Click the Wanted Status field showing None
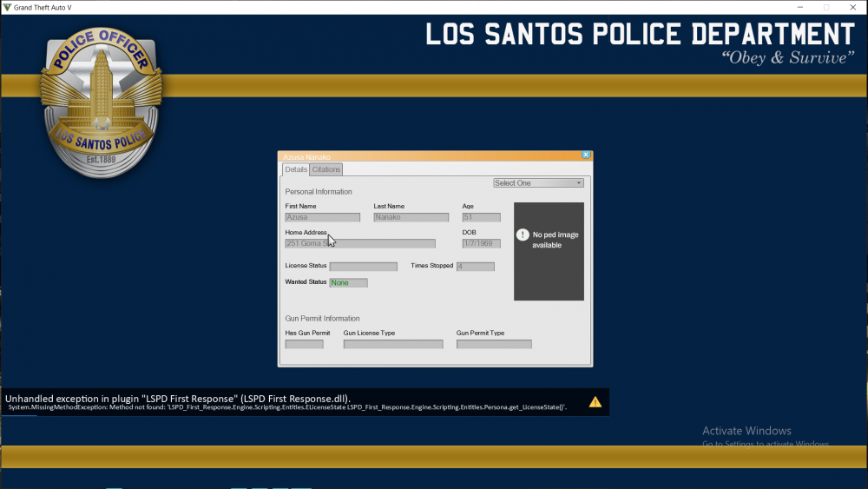The image size is (868, 489). pos(348,282)
